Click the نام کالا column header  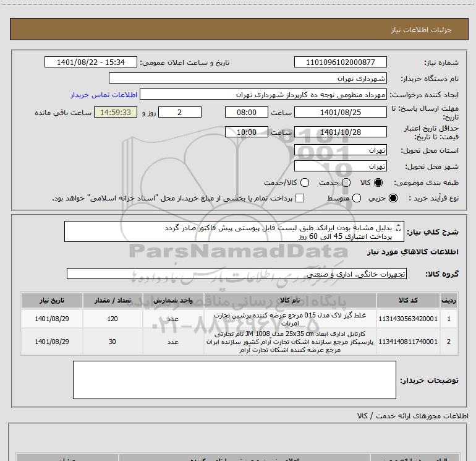[x=290, y=301]
